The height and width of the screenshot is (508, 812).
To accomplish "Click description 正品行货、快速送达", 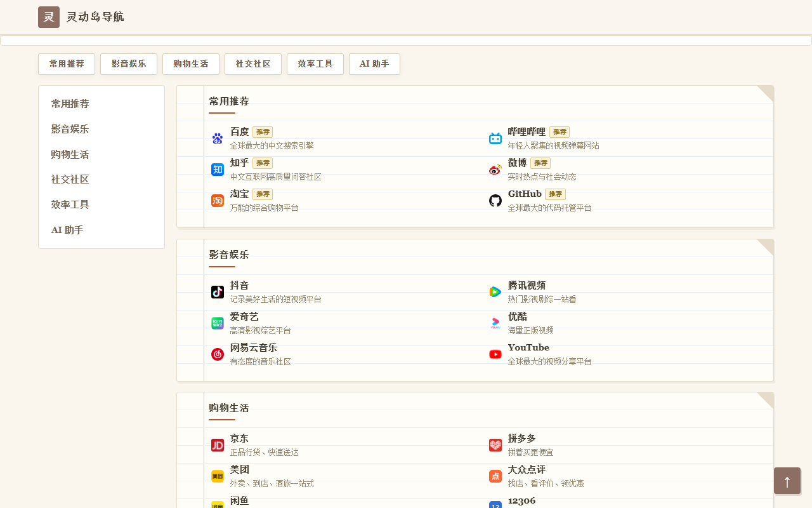I will pos(265,453).
